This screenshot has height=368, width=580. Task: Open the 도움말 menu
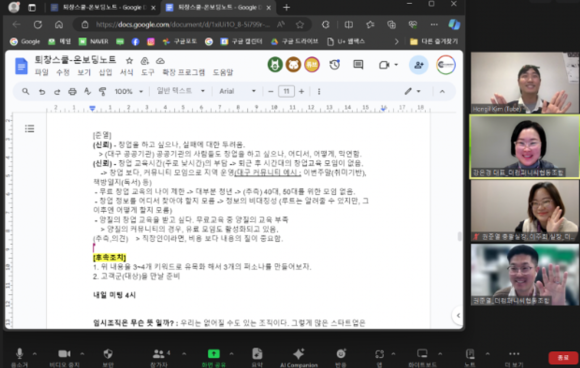[x=223, y=72]
